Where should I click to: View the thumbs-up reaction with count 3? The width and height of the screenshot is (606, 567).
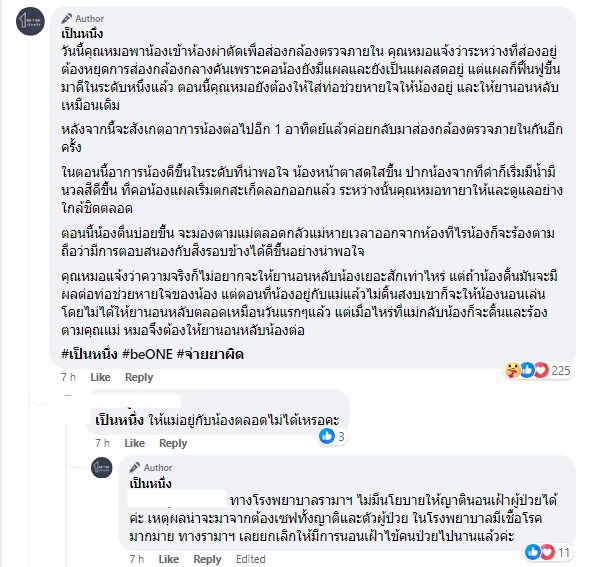[x=332, y=436]
